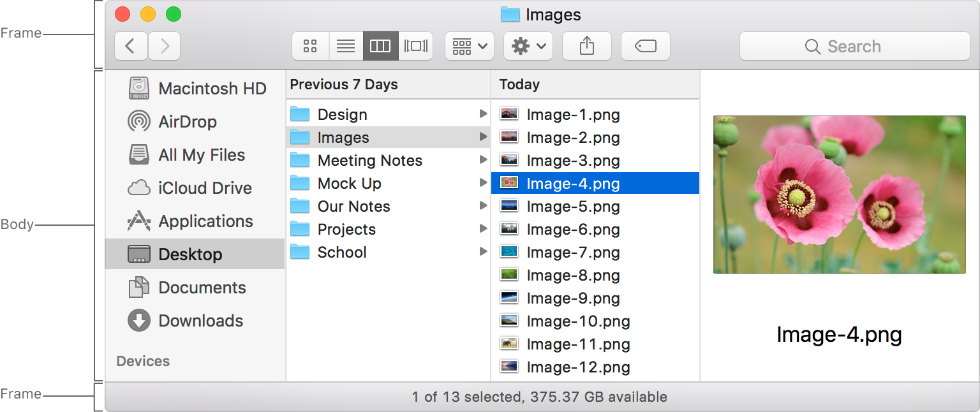Screen dimensions: 980x412
Task: Expand the Design folder arrow
Action: [483, 114]
